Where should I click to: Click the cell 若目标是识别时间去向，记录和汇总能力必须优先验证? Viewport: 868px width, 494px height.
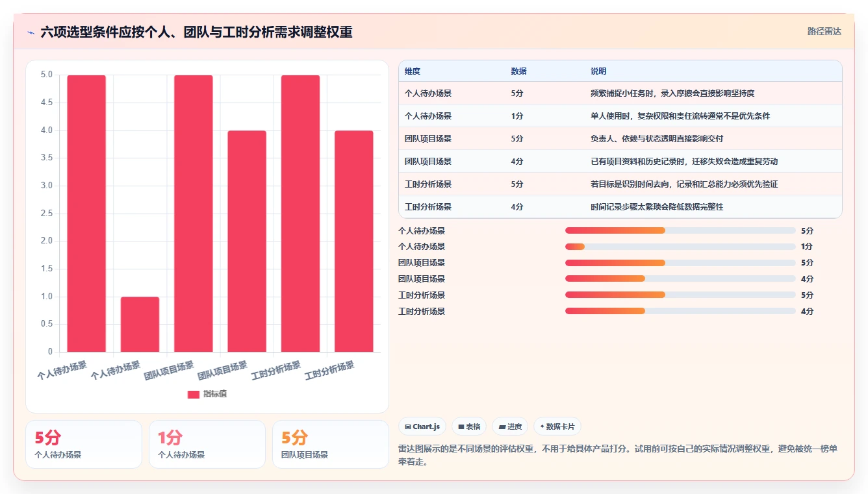pos(684,184)
